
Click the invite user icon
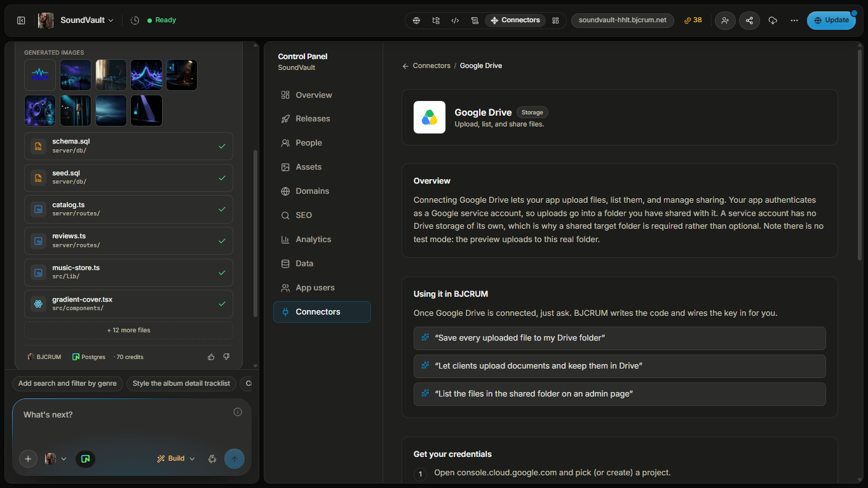725,20
